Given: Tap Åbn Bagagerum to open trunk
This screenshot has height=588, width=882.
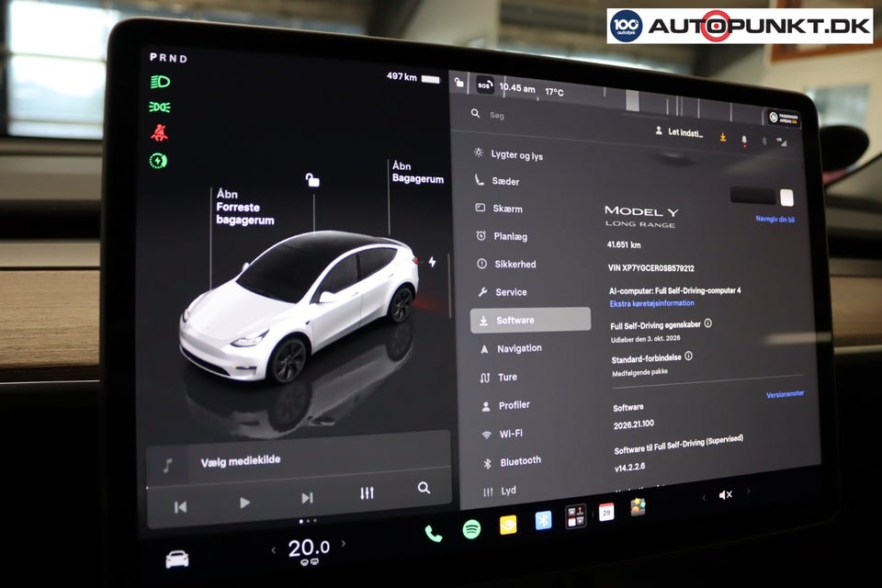Looking at the screenshot, I should pyautogui.click(x=417, y=172).
